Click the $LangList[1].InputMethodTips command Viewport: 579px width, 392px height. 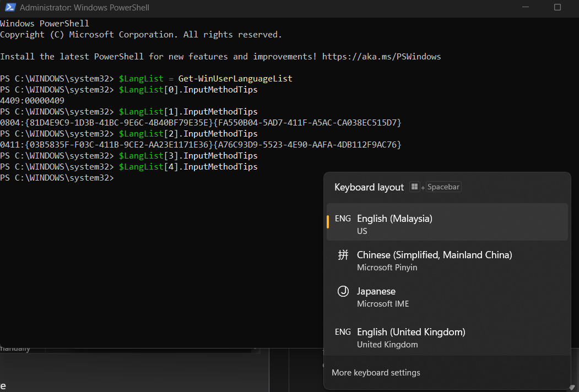pos(188,111)
